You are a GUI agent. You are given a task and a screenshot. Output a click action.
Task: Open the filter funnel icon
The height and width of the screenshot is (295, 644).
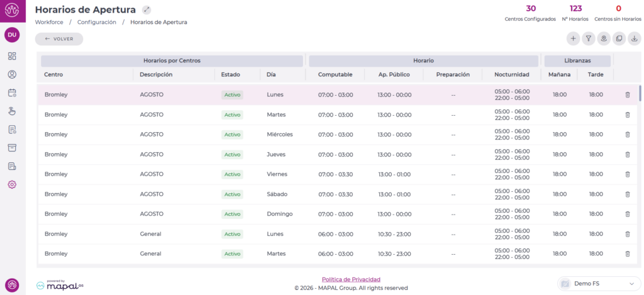tap(588, 39)
